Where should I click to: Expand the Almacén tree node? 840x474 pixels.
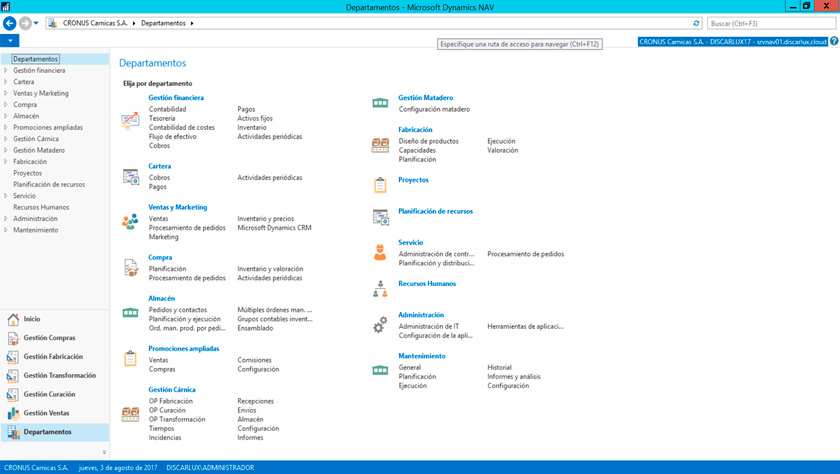[6, 116]
